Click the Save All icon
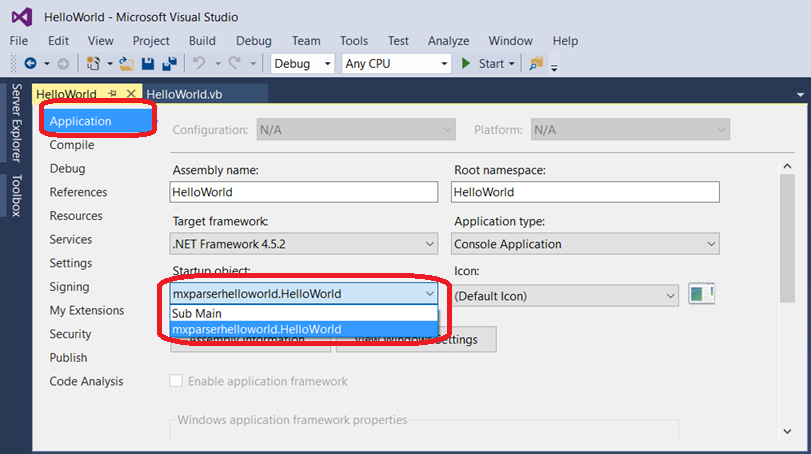811x454 pixels. [170, 64]
